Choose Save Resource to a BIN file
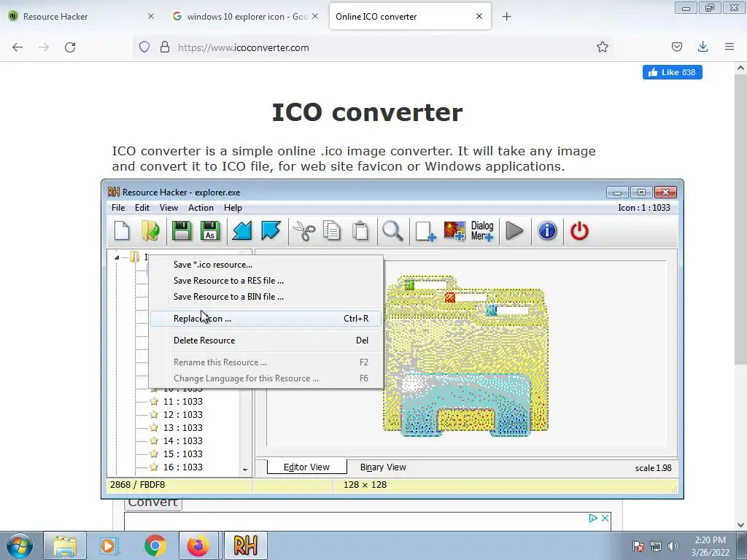Image resolution: width=747 pixels, height=560 pixels. tap(266, 297)
